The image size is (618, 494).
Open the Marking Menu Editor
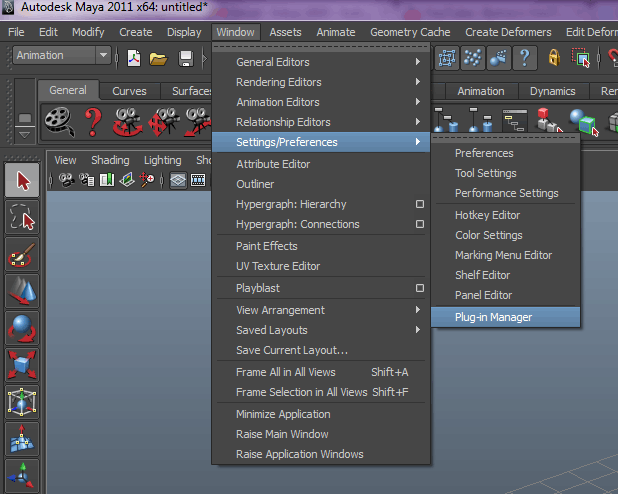[x=505, y=255]
